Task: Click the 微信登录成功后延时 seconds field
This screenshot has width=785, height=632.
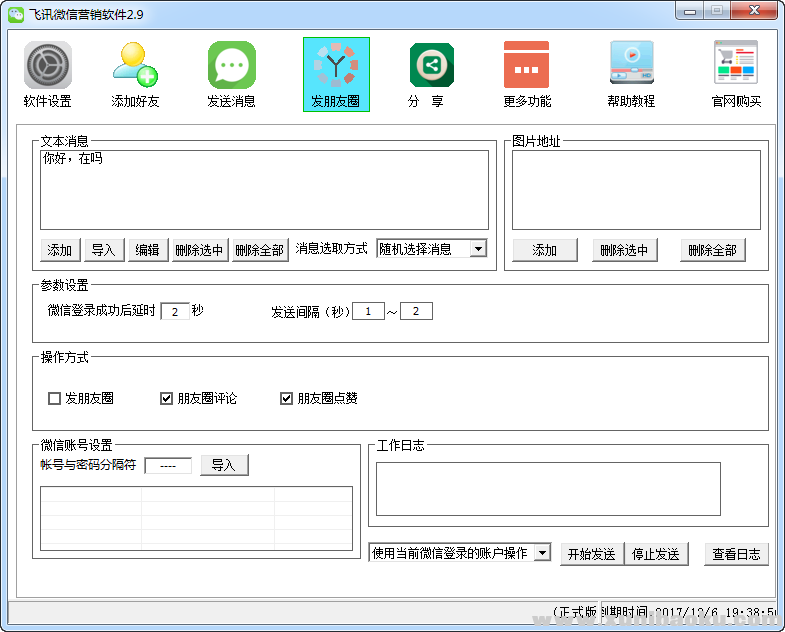Action: pos(174,311)
